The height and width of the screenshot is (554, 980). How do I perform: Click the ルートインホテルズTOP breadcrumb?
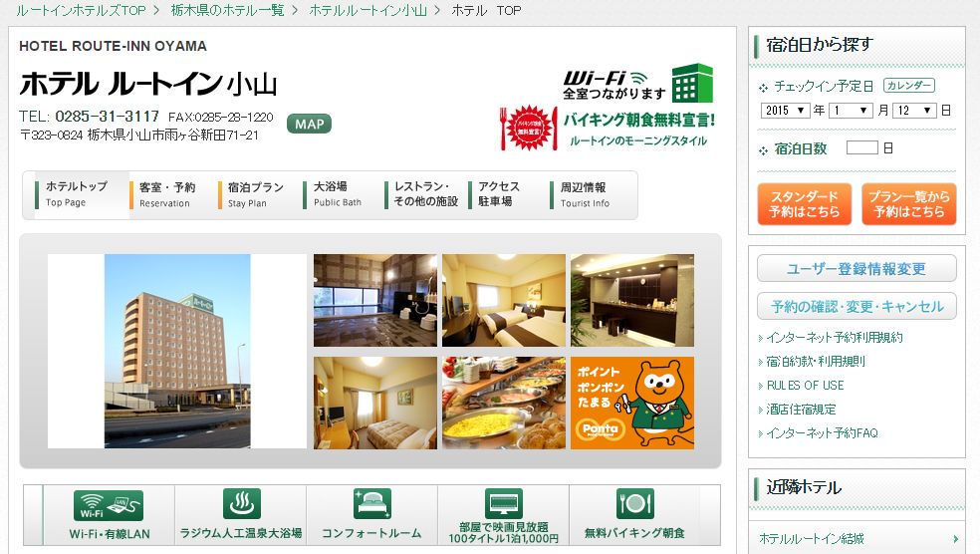(x=81, y=10)
